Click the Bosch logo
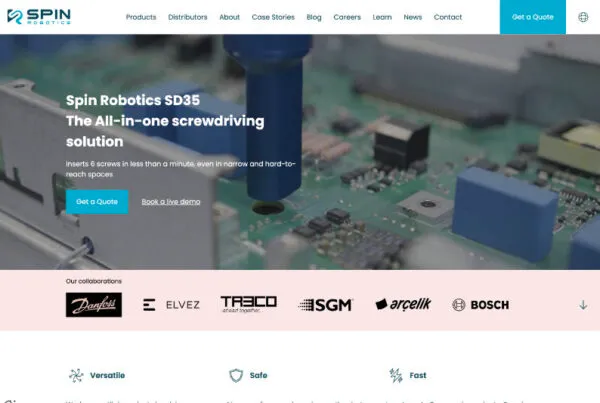 tap(480, 305)
